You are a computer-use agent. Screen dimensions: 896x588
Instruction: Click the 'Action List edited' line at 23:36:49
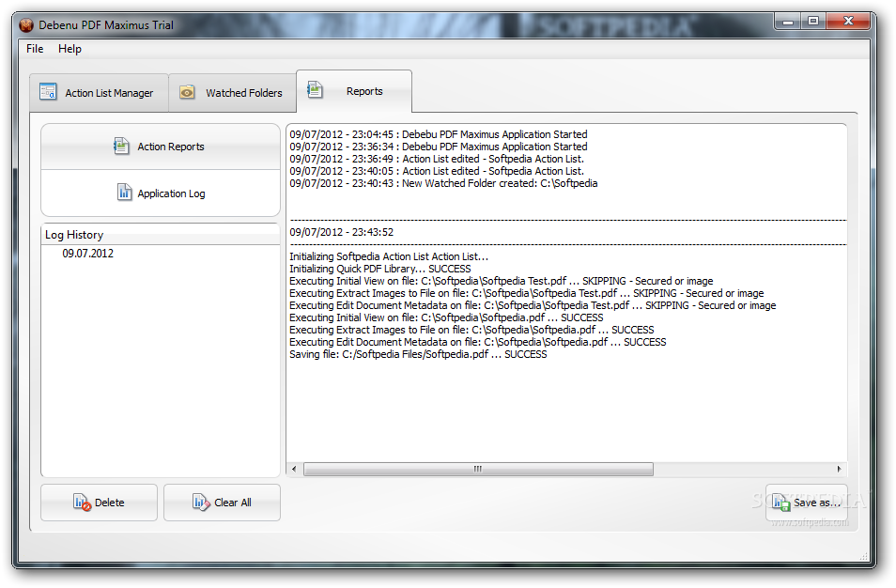pos(437,159)
